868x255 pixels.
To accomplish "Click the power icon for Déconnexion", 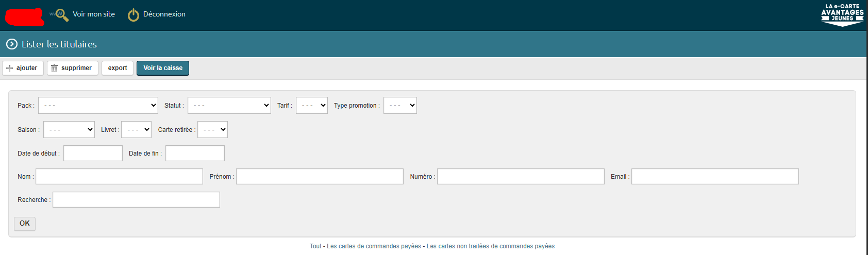I will [x=133, y=15].
